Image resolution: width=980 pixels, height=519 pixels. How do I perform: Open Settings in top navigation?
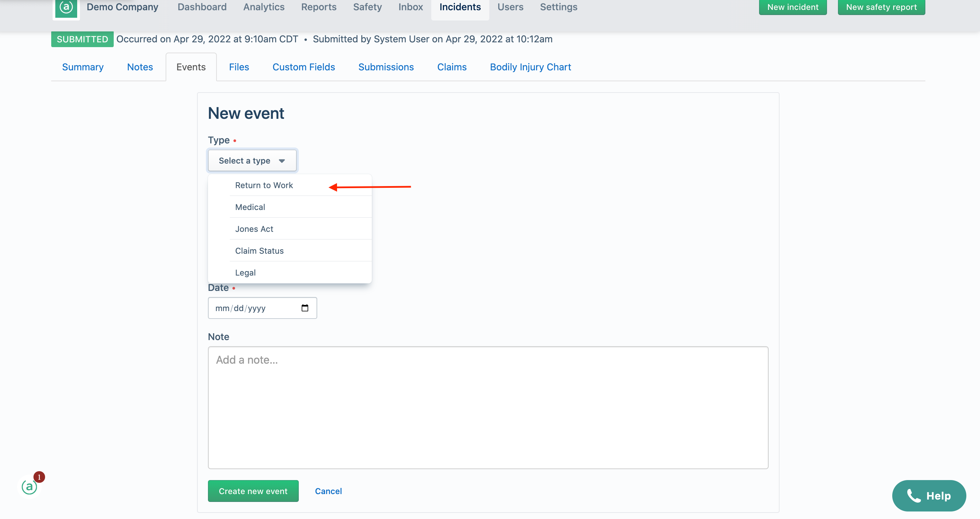(559, 7)
